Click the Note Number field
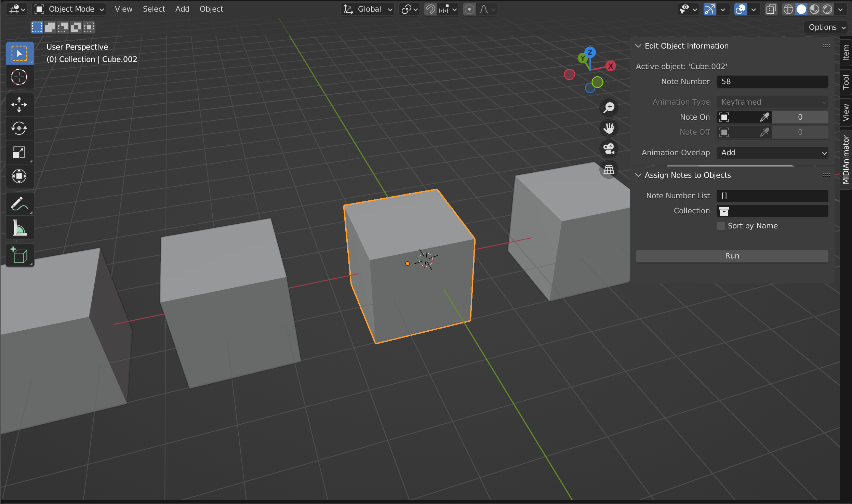 (772, 82)
